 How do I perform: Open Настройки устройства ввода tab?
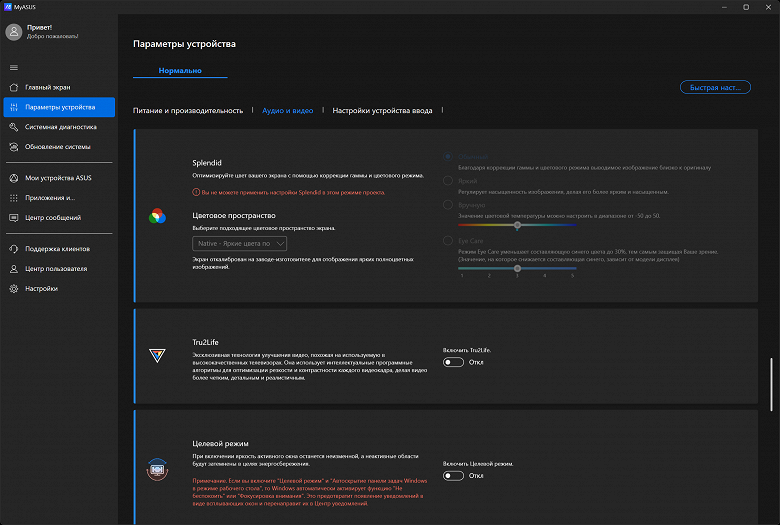click(x=382, y=111)
